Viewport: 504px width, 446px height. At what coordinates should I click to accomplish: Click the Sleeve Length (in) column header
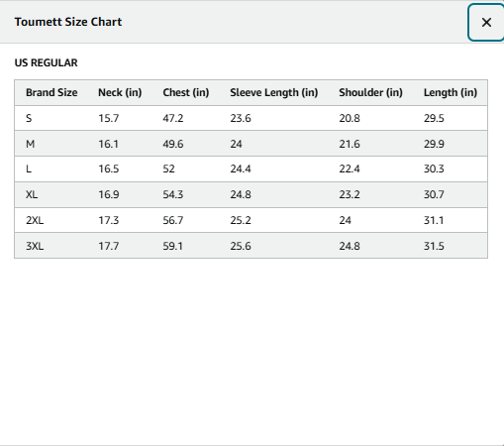point(274,92)
